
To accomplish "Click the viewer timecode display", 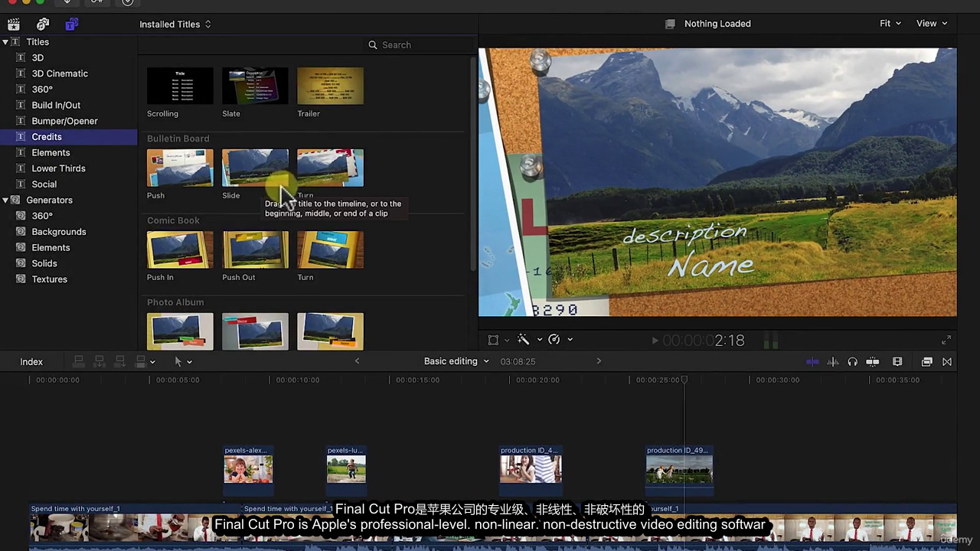I will click(704, 341).
